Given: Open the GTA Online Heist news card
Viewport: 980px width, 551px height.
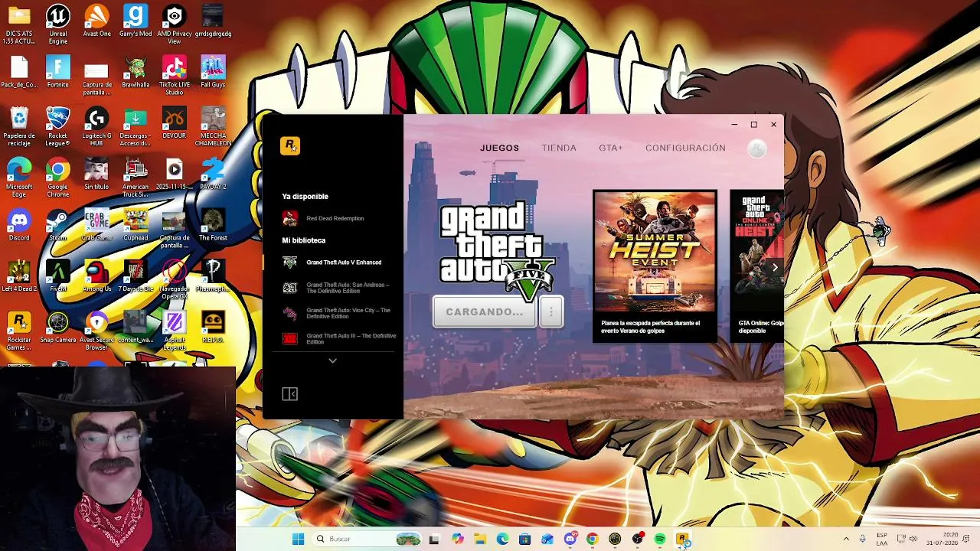Looking at the screenshot, I should tap(757, 266).
